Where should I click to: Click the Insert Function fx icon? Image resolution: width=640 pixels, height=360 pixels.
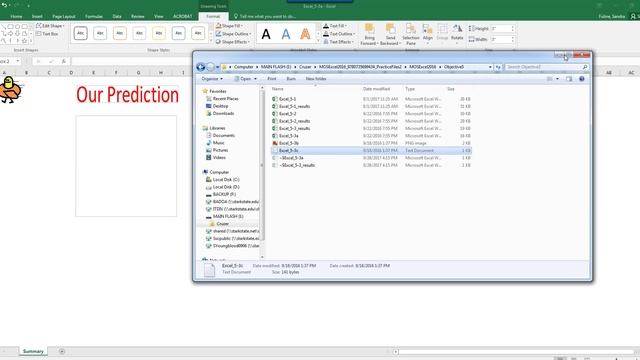[x=64, y=61]
